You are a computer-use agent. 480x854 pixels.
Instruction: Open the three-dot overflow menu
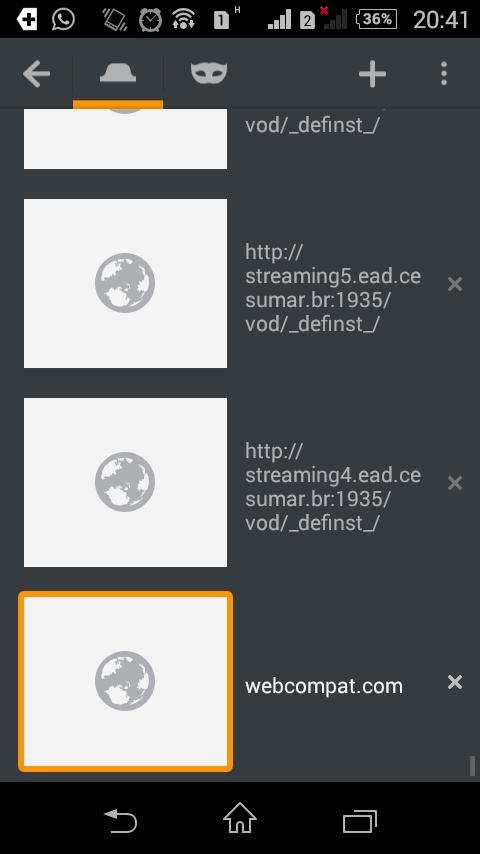point(444,74)
